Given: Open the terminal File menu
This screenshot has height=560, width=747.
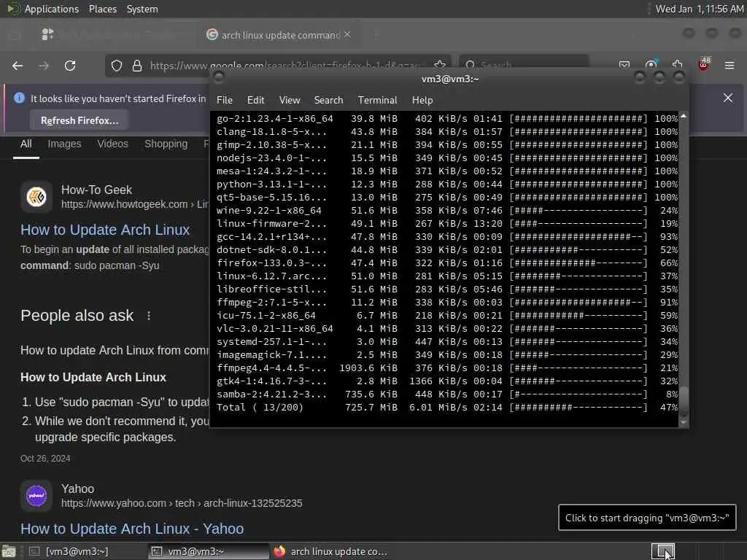Looking at the screenshot, I should tap(225, 100).
